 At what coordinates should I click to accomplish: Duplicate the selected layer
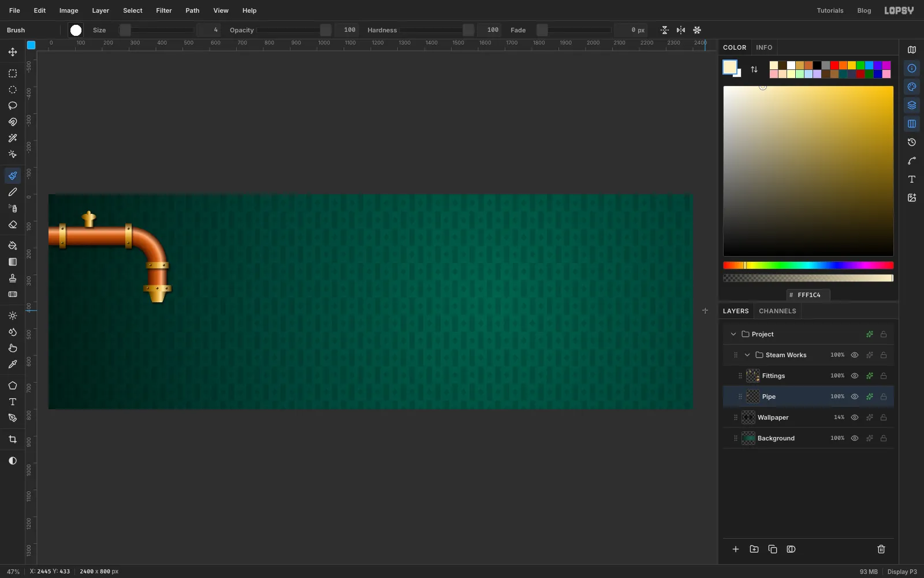coord(773,549)
